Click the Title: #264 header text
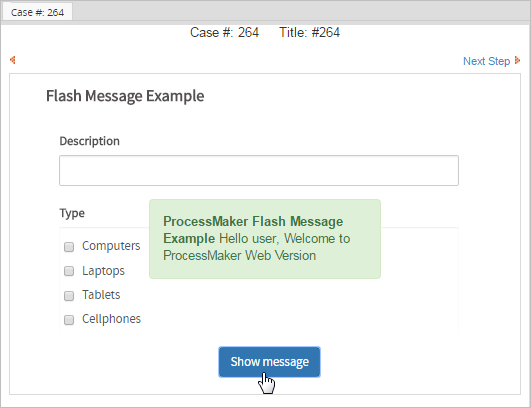 point(309,33)
